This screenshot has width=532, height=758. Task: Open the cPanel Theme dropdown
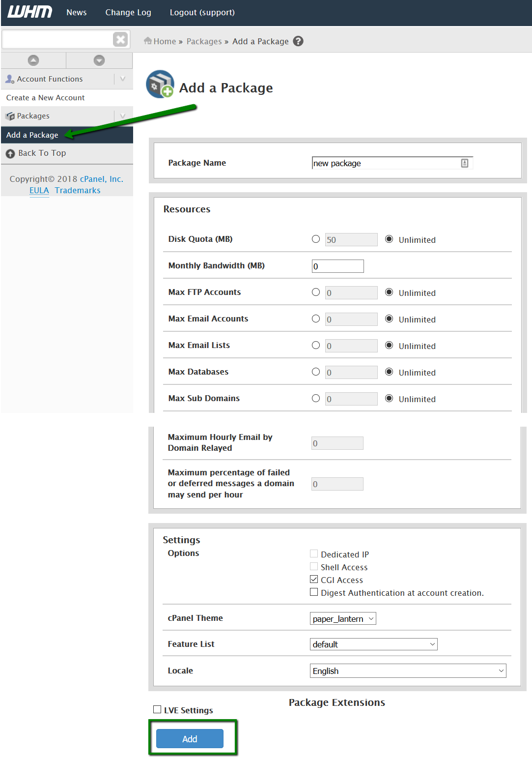tap(343, 619)
